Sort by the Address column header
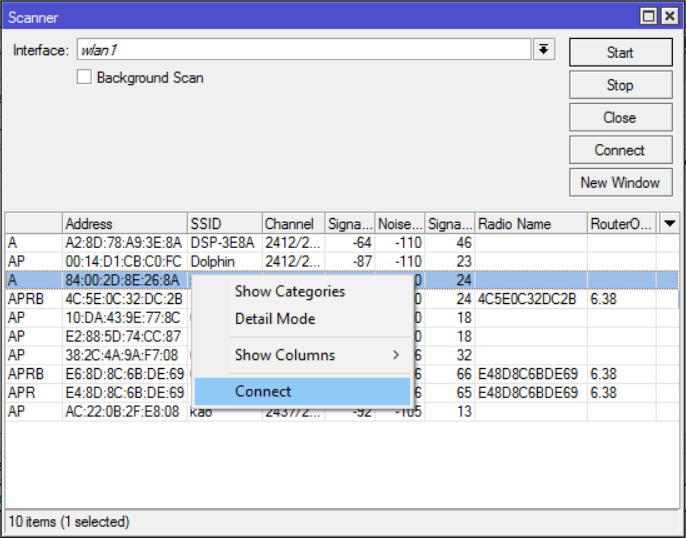Viewport: 686px width, 538px height. tap(123, 224)
